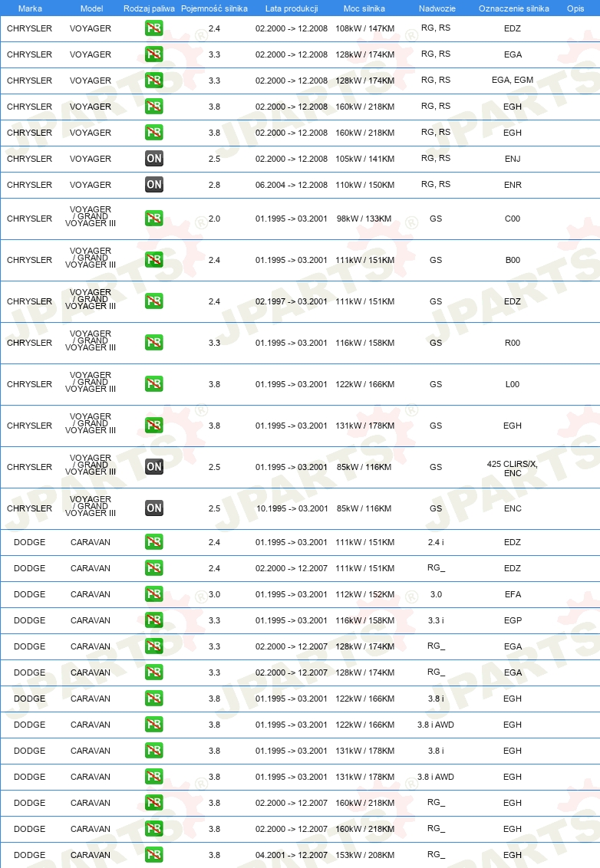The width and height of the screenshot is (600, 868).
Task: Click the power value '105kW / 141KM'
Action: coord(364,159)
